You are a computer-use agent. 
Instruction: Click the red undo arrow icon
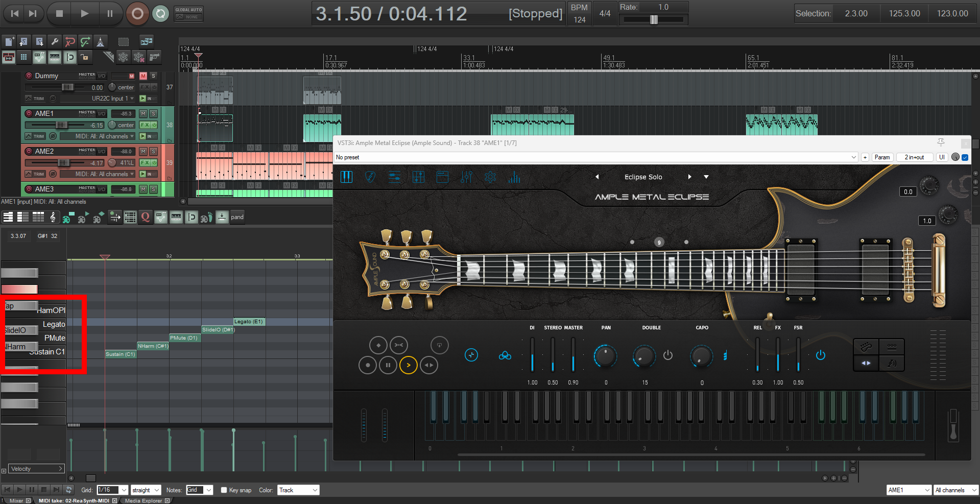click(x=70, y=42)
